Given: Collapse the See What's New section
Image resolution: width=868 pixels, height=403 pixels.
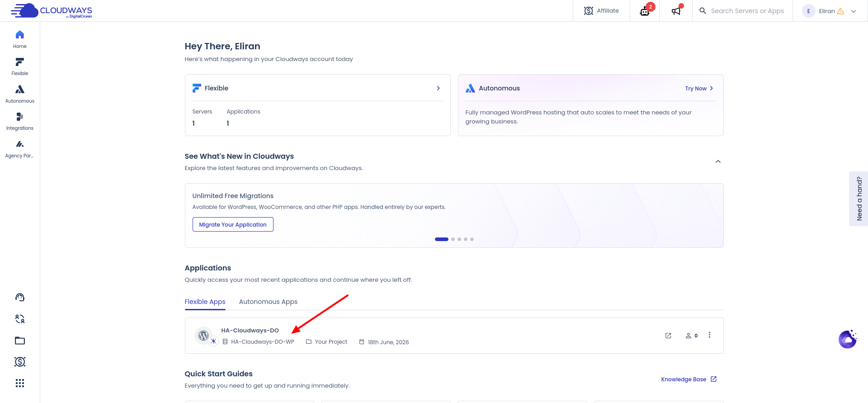Looking at the screenshot, I should pos(718,161).
